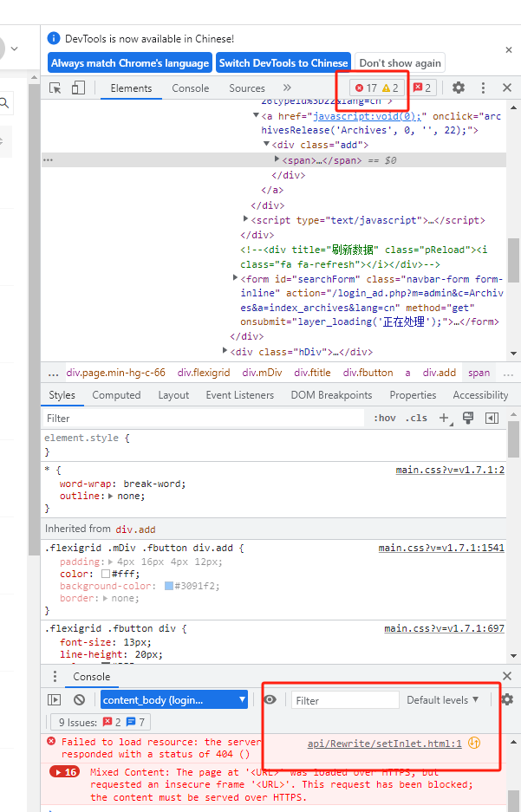Image resolution: width=521 pixels, height=812 pixels.
Task: Toggle the computed styles sidebar icon
Action: coord(492,418)
